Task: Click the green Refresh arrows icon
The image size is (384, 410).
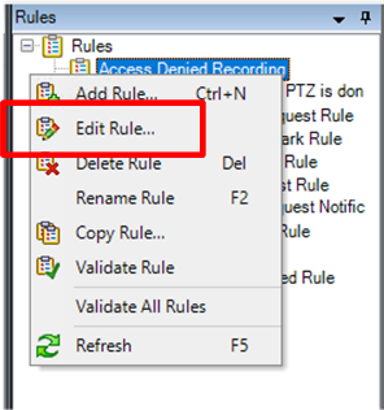Action: point(48,346)
